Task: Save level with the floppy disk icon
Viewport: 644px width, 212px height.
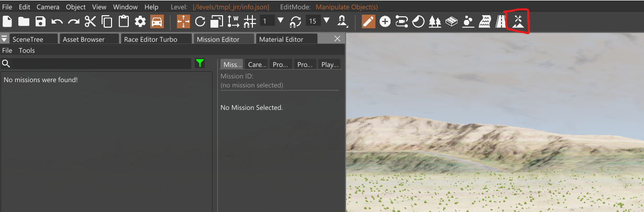Action: 40,21
